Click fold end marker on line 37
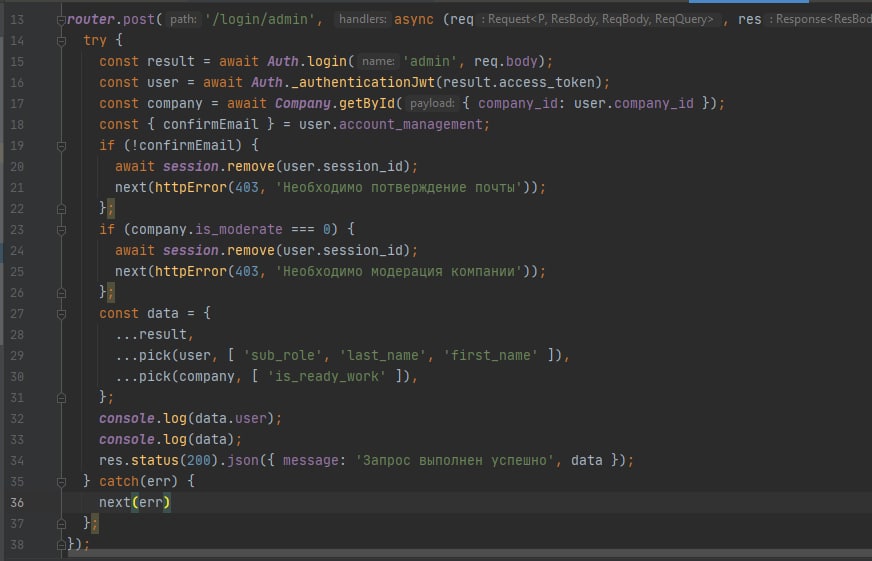 [61, 523]
